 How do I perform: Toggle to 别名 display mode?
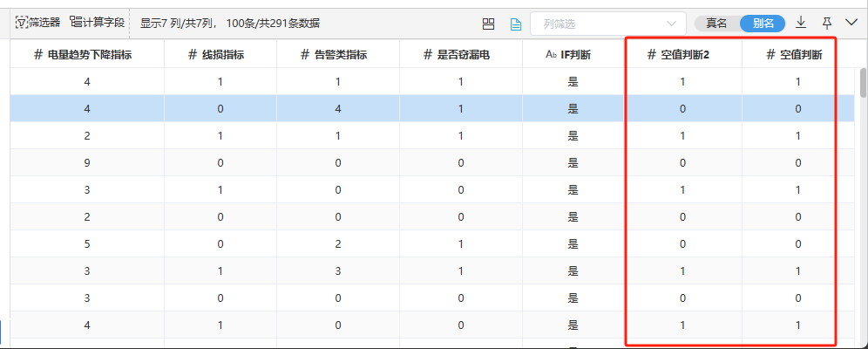tap(763, 24)
